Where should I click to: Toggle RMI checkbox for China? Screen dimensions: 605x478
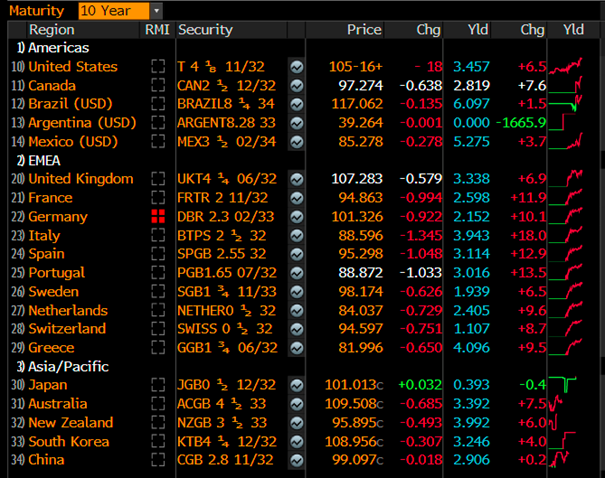[158, 459]
